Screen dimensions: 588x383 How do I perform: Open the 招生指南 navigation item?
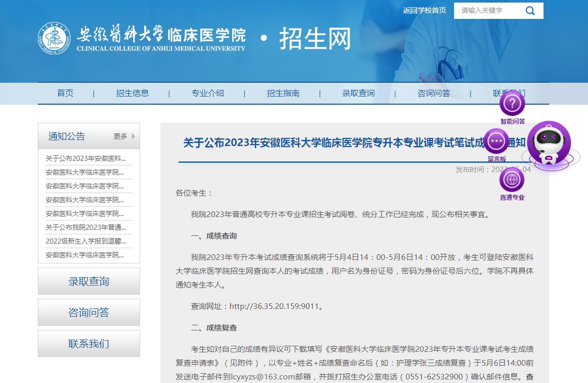coord(283,93)
